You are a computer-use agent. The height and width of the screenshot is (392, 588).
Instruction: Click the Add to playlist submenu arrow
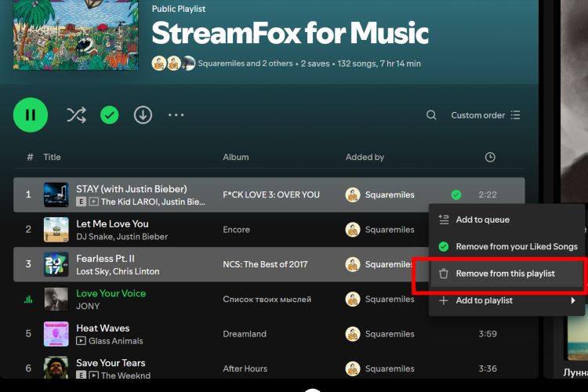pyautogui.click(x=572, y=300)
